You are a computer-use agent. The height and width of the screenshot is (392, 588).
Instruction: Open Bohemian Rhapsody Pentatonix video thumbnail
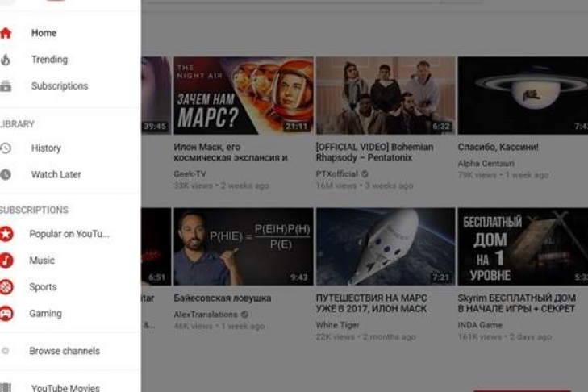[385, 95]
